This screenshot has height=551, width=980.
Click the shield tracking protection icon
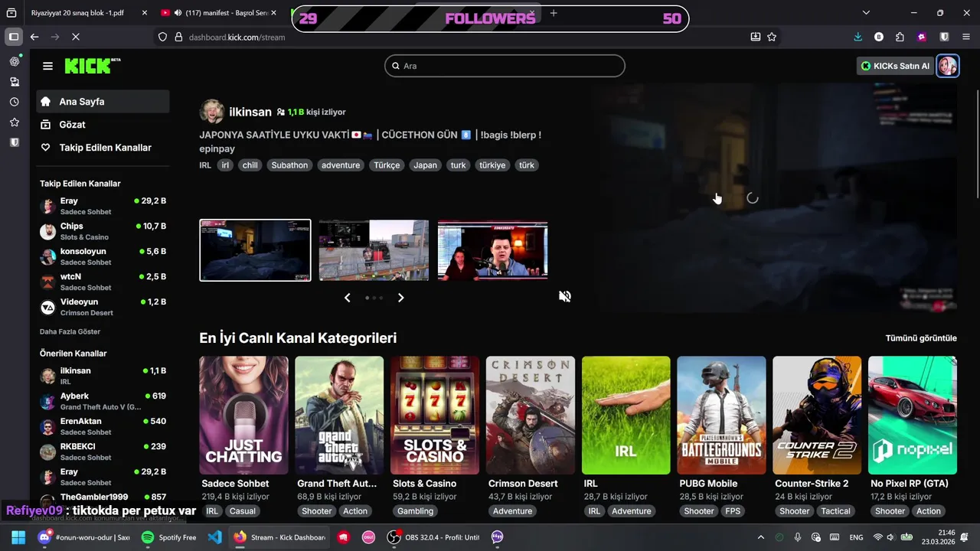pyautogui.click(x=162, y=37)
